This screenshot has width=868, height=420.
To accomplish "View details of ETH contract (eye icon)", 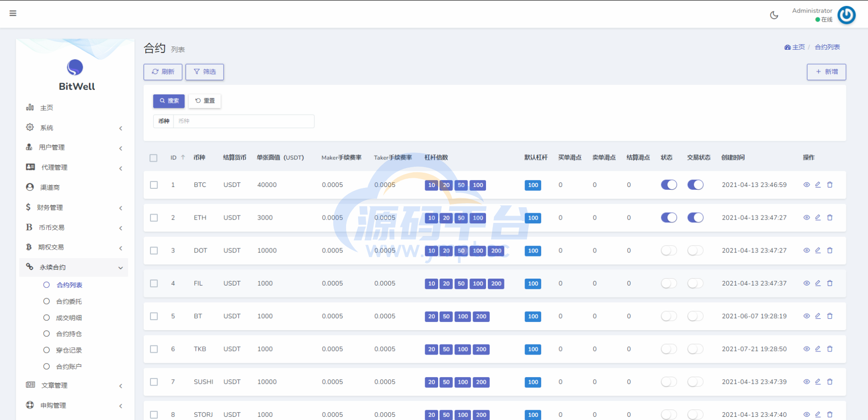I will [806, 217].
